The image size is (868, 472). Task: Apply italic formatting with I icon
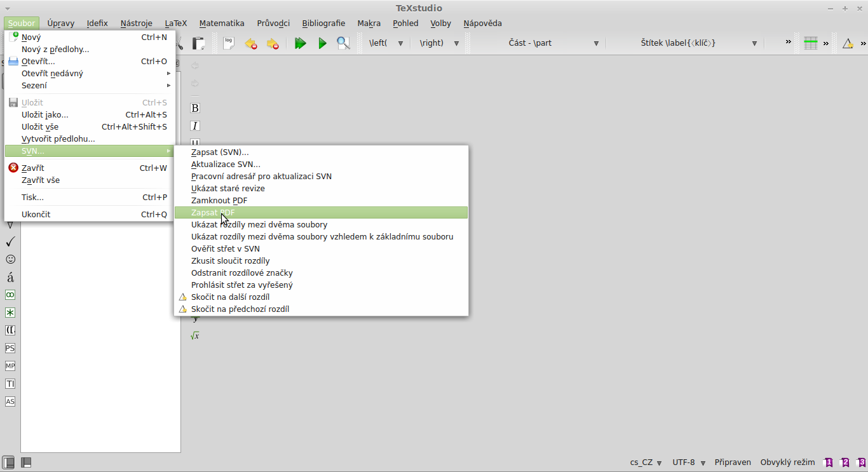(x=195, y=126)
